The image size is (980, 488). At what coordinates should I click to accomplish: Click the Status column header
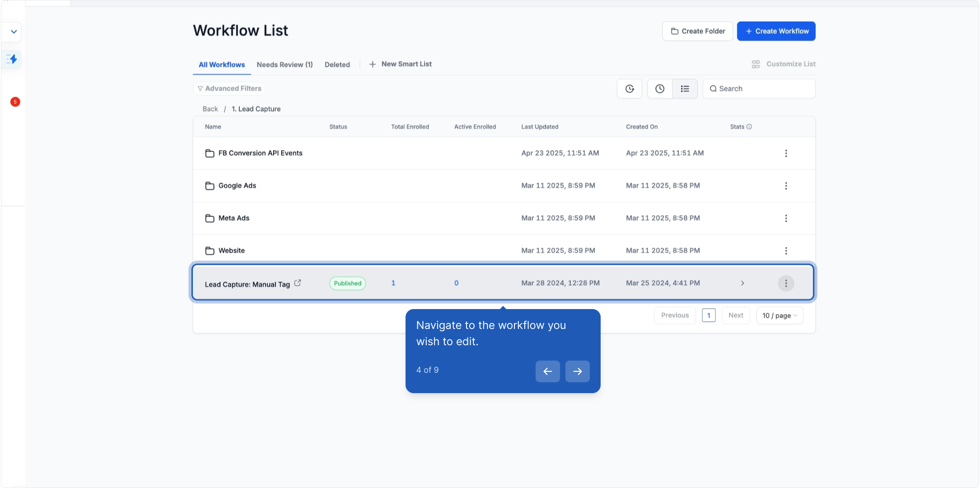click(x=338, y=127)
